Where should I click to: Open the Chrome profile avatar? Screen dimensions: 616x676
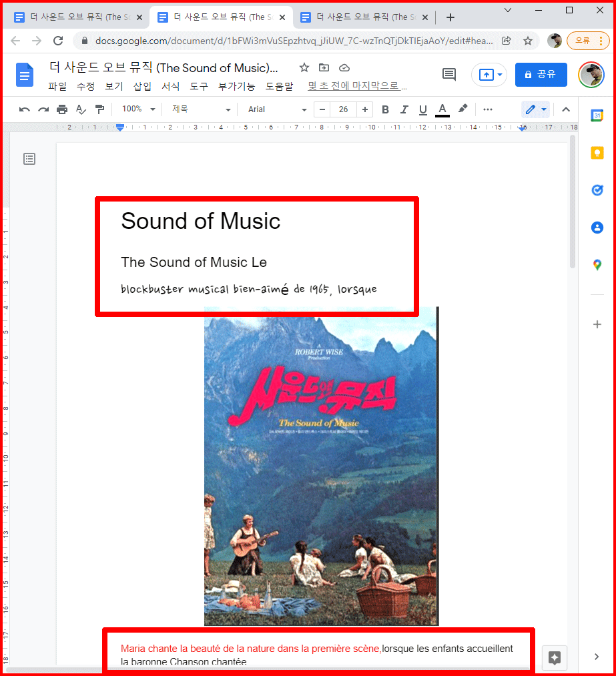point(555,41)
